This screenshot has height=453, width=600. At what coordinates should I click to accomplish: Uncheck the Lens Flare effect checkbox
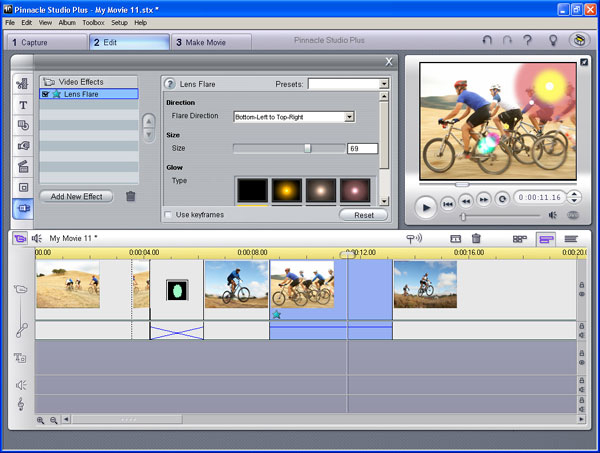tap(45, 94)
